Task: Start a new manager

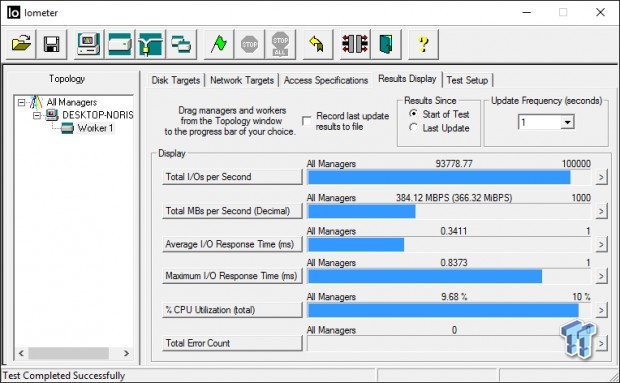Action: click(89, 44)
